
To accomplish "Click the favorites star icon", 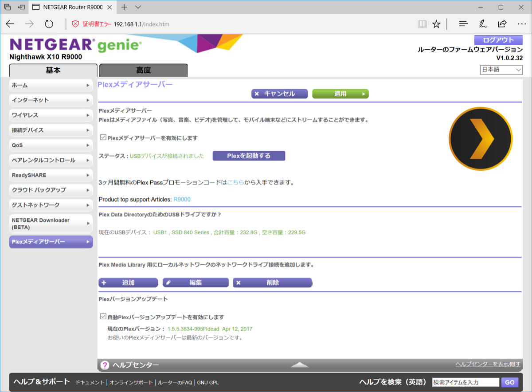I will click(437, 24).
